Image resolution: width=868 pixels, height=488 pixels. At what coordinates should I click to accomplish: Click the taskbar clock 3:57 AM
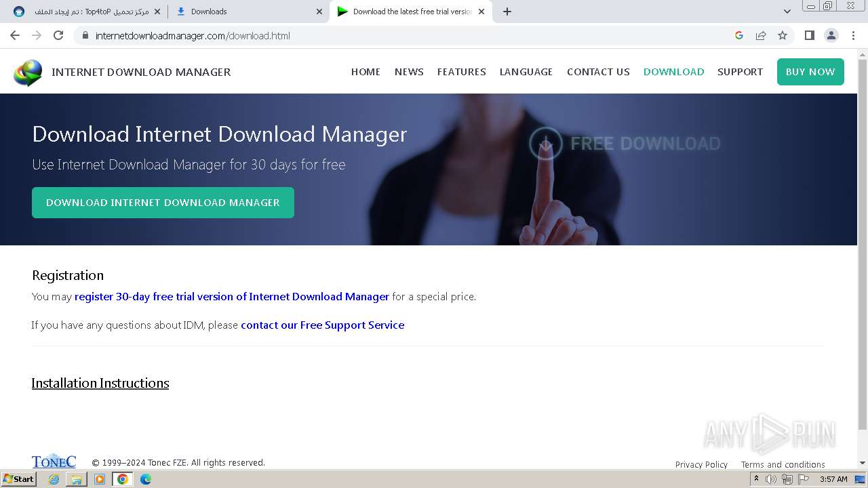coord(833,479)
